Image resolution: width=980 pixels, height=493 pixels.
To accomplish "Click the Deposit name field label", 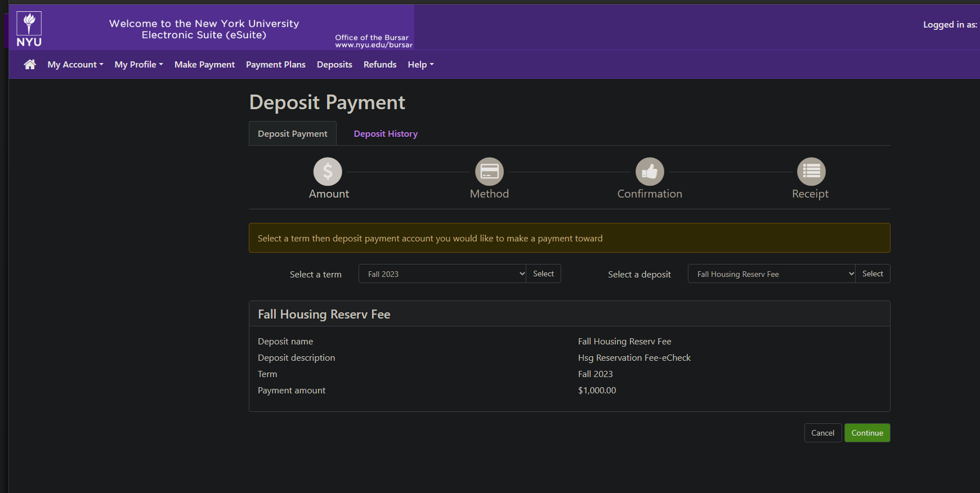I will [285, 342].
